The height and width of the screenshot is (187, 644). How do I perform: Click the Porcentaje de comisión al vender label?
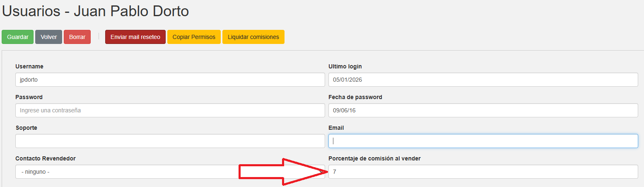point(374,158)
